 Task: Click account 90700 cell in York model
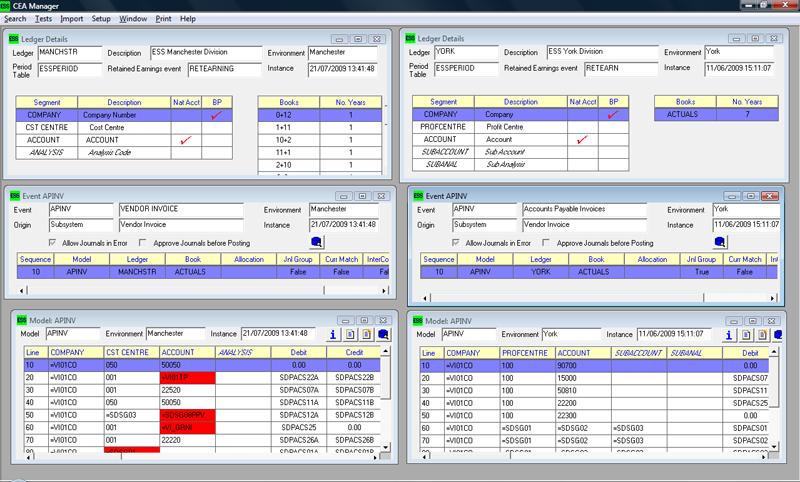click(x=583, y=366)
